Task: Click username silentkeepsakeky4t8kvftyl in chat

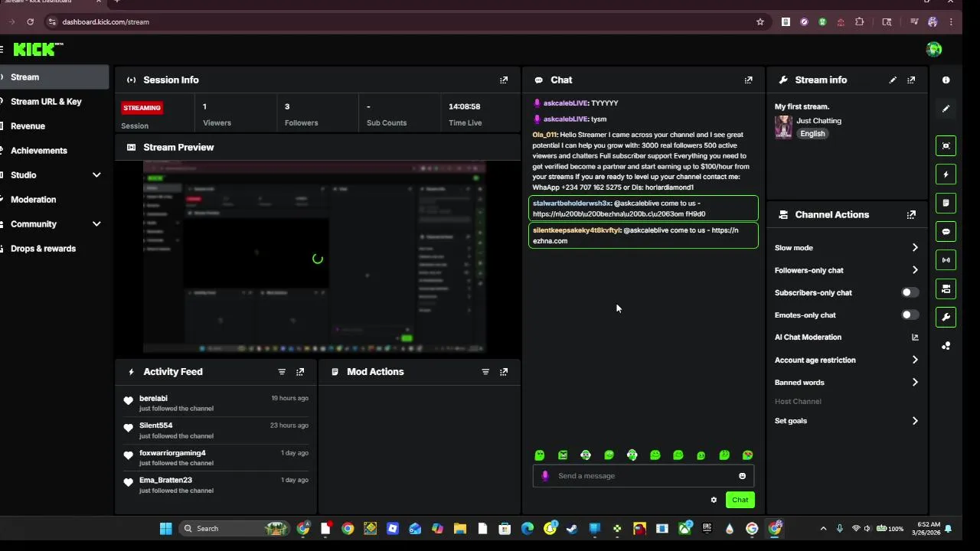Action: click(x=577, y=230)
